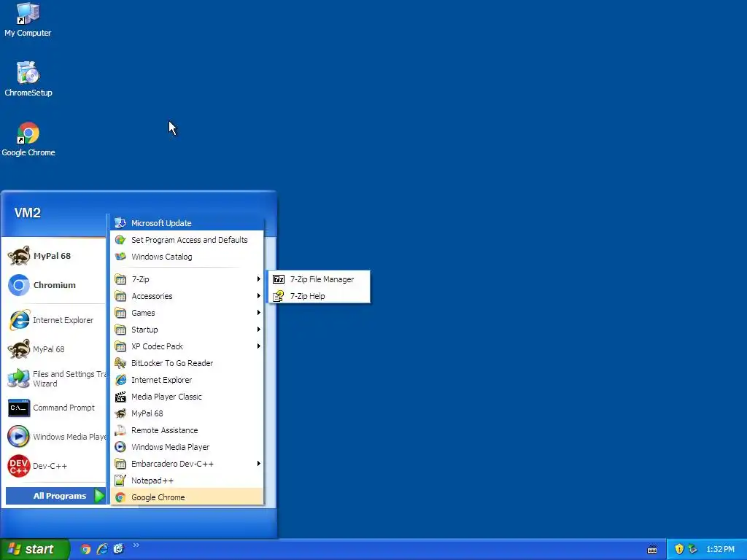Click Internet Explorer icon in Quick Launch

click(102, 549)
